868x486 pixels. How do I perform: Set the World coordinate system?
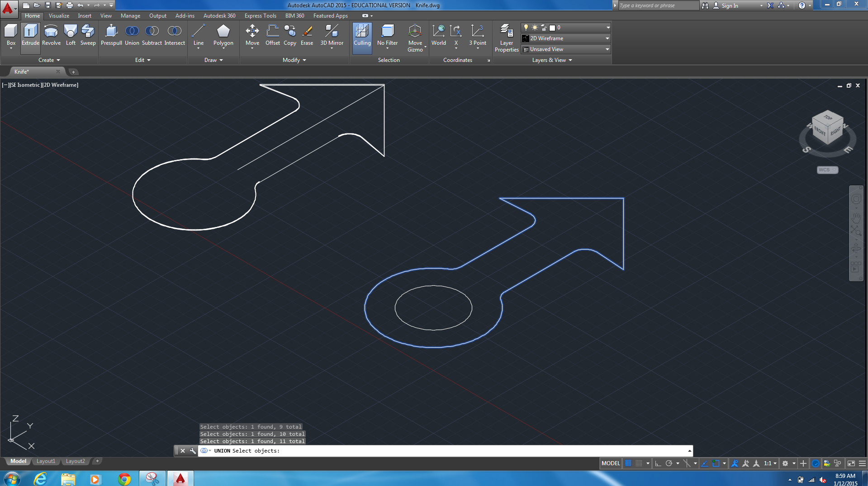pos(439,35)
